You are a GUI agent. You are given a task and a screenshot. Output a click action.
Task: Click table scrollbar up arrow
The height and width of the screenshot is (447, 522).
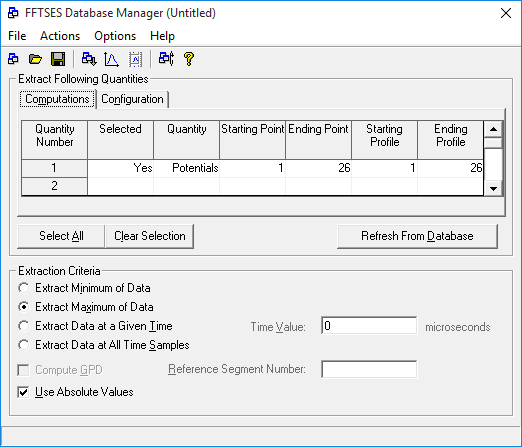click(493, 129)
